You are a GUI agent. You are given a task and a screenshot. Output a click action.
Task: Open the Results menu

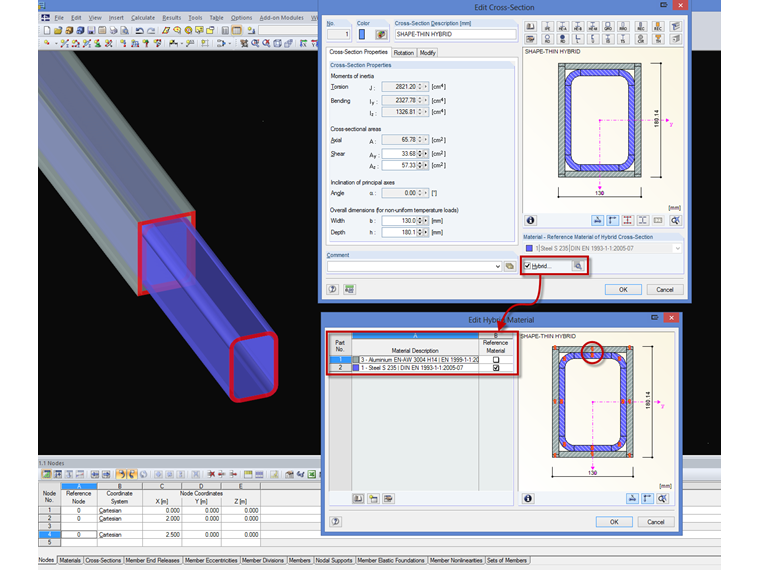point(172,17)
